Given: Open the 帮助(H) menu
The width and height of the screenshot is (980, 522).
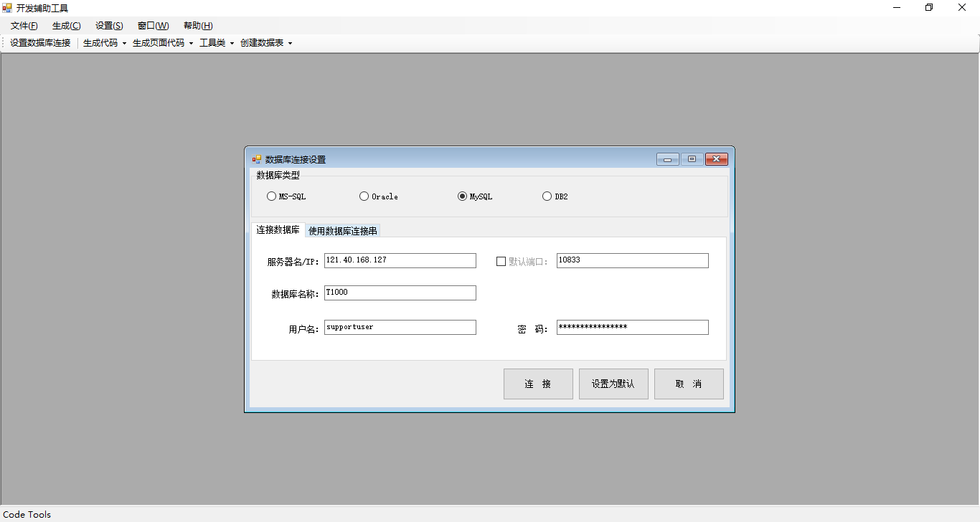Looking at the screenshot, I should coord(198,26).
